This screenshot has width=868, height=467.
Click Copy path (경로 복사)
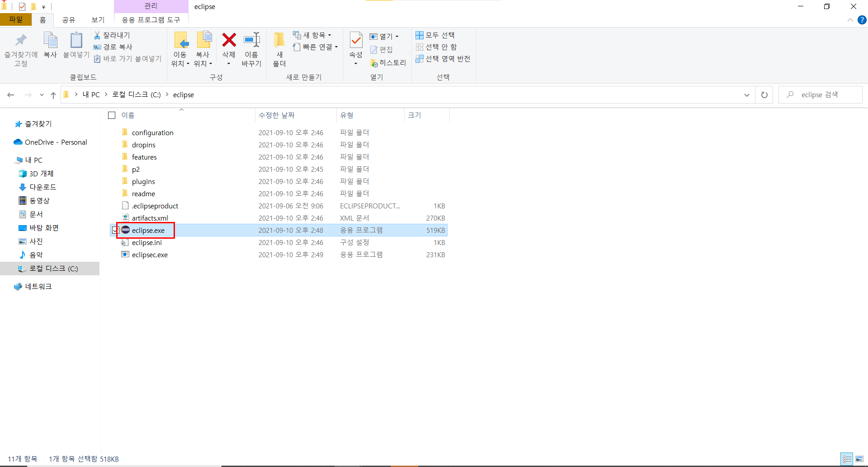[113, 47]
